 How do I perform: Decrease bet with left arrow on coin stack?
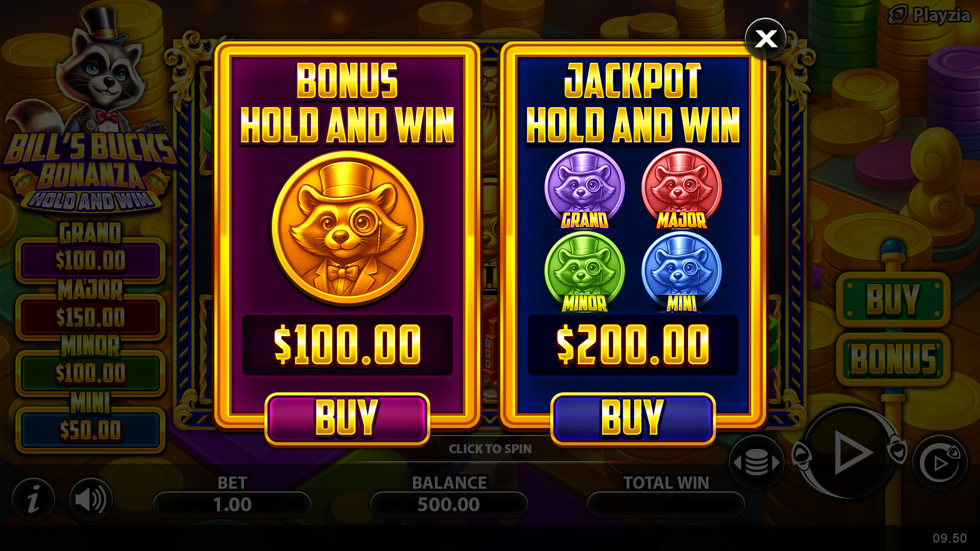click(738, 463)
